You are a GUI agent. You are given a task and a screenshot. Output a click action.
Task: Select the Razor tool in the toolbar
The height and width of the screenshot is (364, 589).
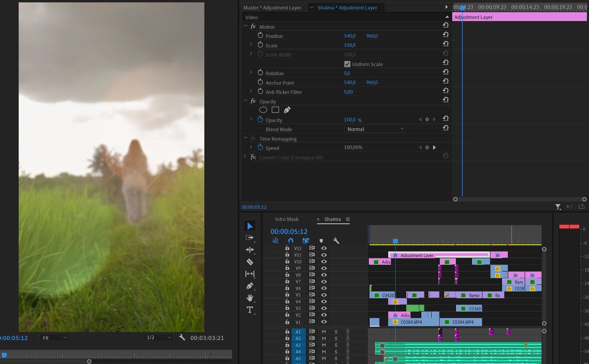click(250, 262)
